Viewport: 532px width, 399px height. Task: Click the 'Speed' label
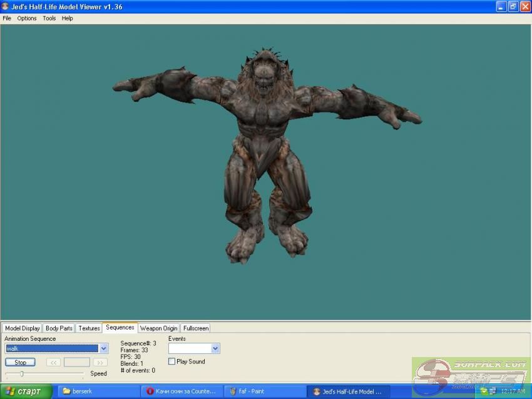pyautogui.click(x=98, y=373)
